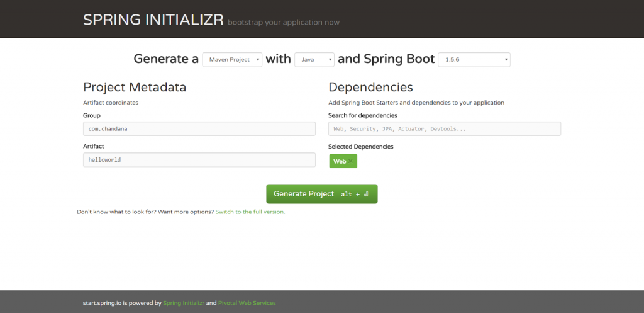This screenshot has height=313, width=644.
Task: Follow the Switch to the full version link
Action: pyautogui.click(x=250, y=212)
